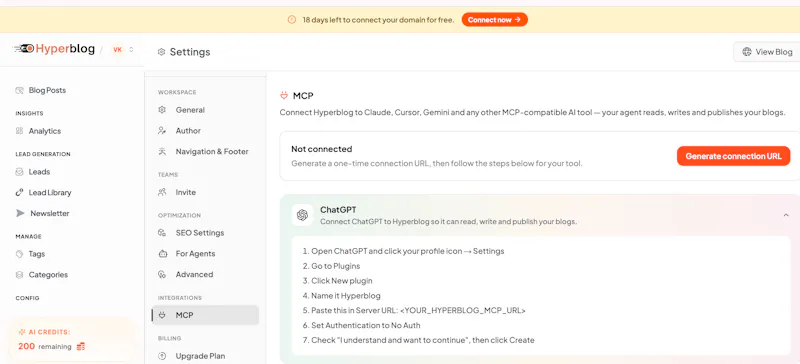Click the Author person icon

[162, 131]
